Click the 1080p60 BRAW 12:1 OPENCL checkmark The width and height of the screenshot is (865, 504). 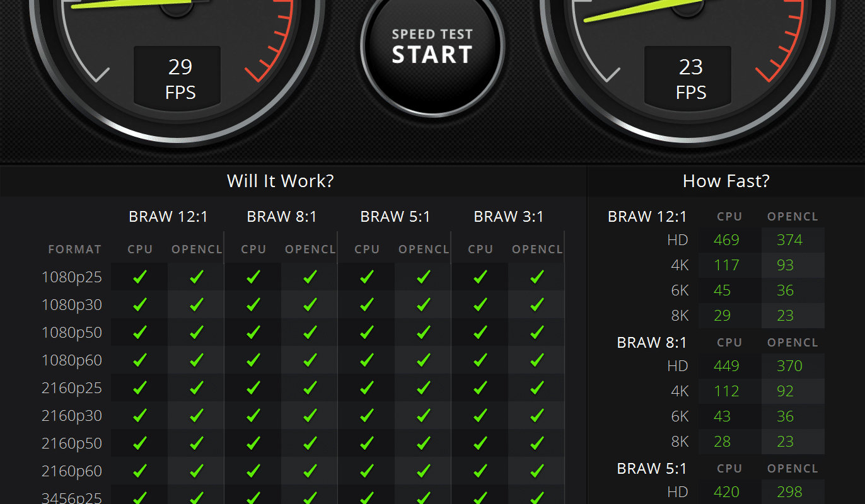(197, 360)
